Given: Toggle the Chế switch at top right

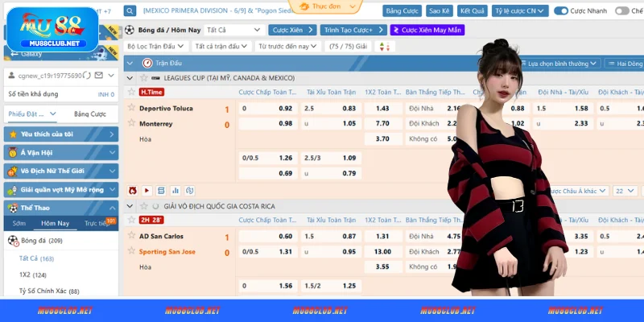Looking at the screenshot, I should point(621,10).
